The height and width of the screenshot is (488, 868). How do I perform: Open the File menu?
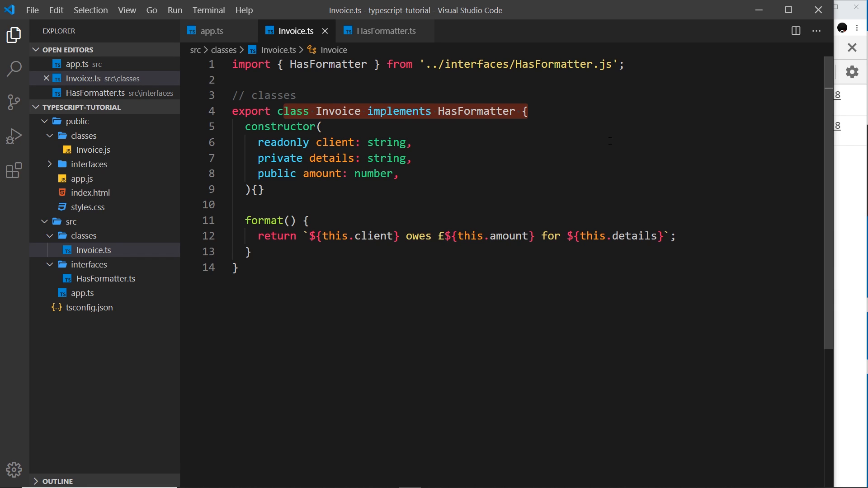tap(33, 10)
